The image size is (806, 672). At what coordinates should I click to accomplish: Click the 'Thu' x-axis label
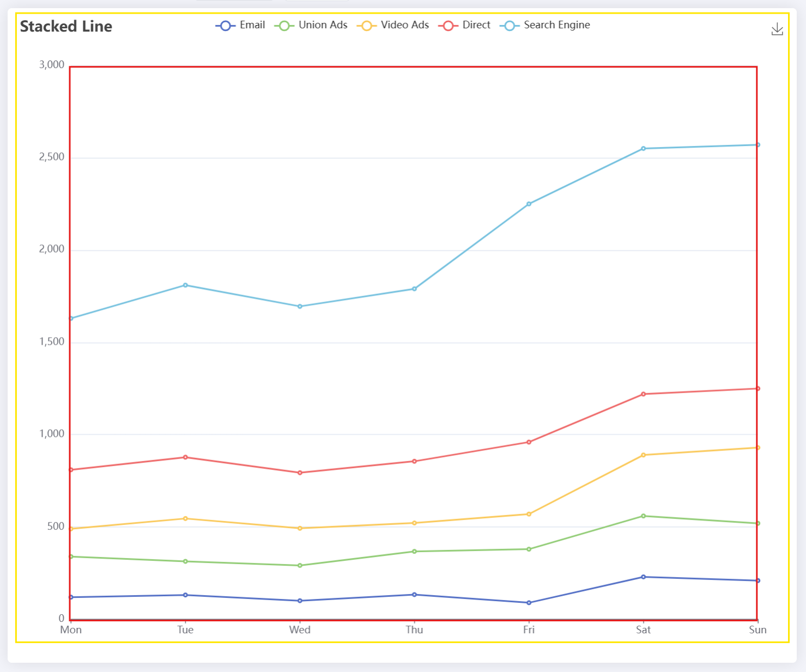[414, 630]
